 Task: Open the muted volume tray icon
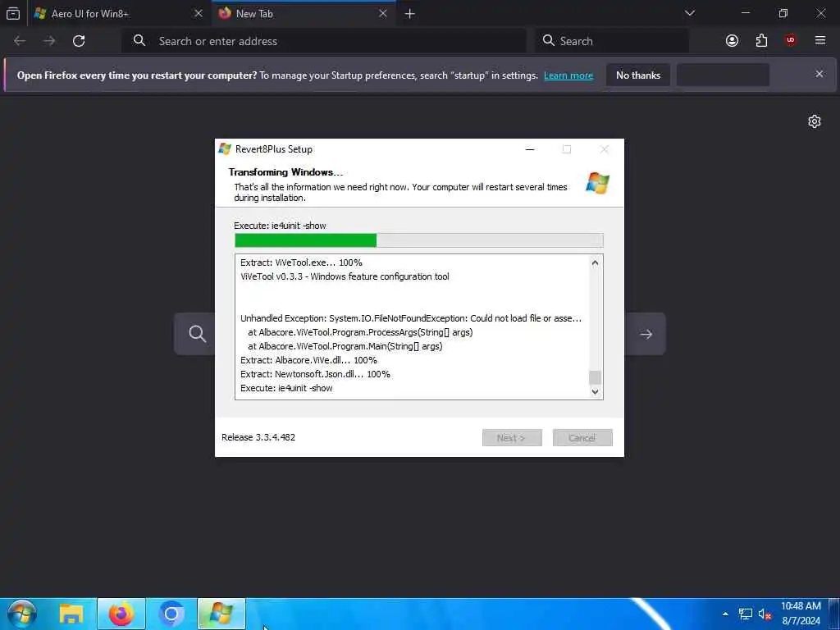click(765, 614)
